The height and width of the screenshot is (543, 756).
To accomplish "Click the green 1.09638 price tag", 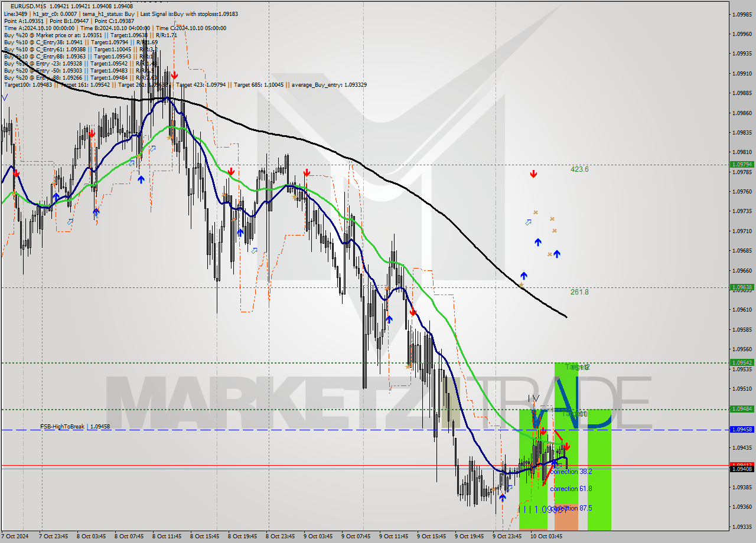I will click(x=742, y=287).
